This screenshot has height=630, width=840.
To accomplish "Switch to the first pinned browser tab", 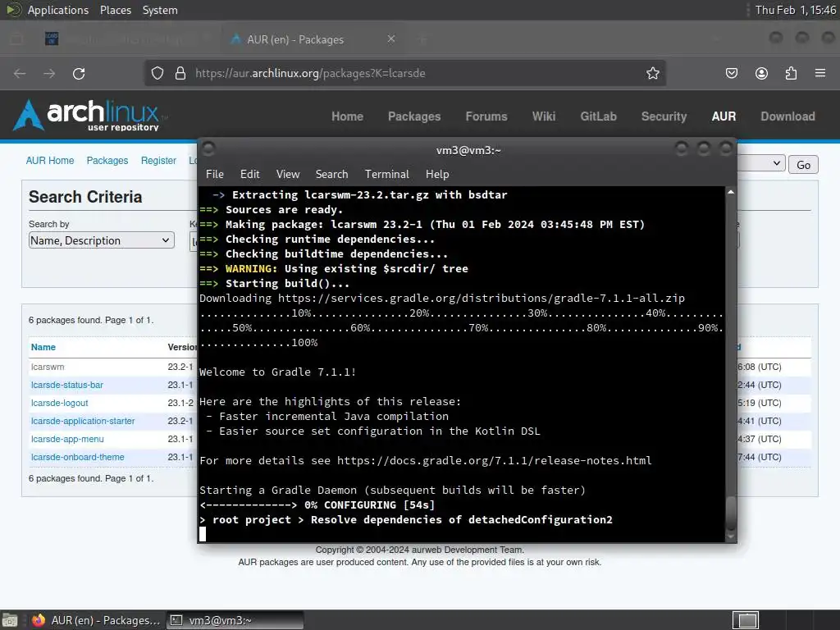I will click(52, 39).
